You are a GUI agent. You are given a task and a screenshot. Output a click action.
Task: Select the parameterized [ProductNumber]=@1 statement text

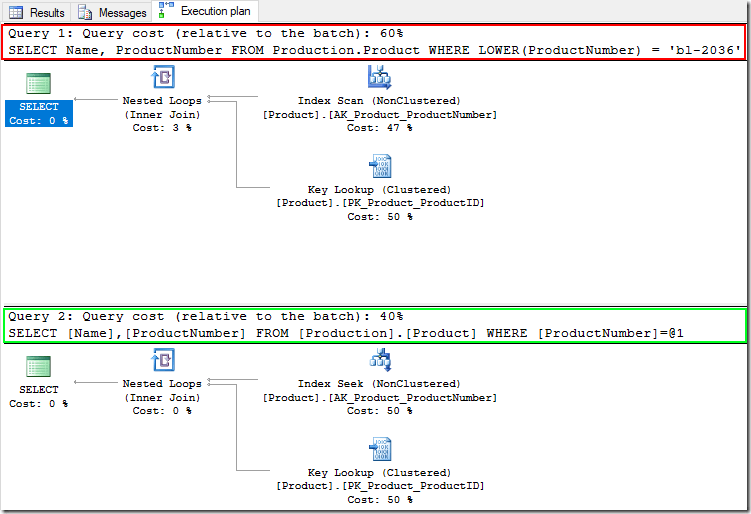[350, 332]
